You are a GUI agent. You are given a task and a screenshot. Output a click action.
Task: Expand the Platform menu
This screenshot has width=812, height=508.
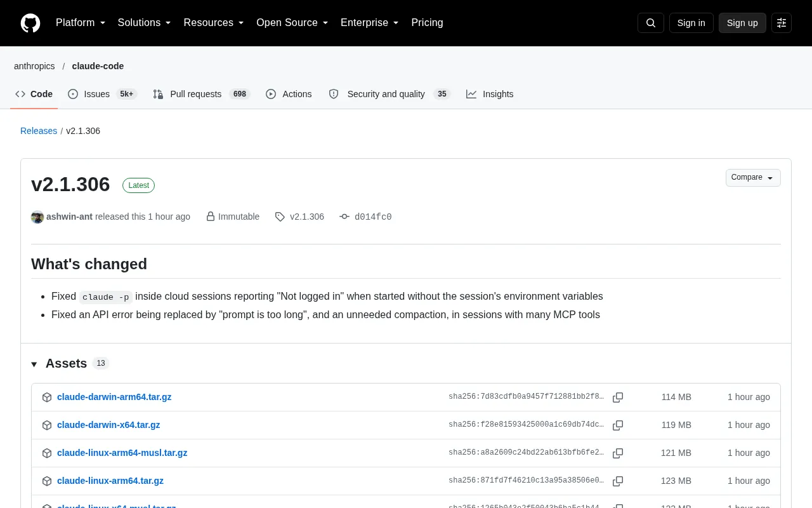click(x=81, y=23)
